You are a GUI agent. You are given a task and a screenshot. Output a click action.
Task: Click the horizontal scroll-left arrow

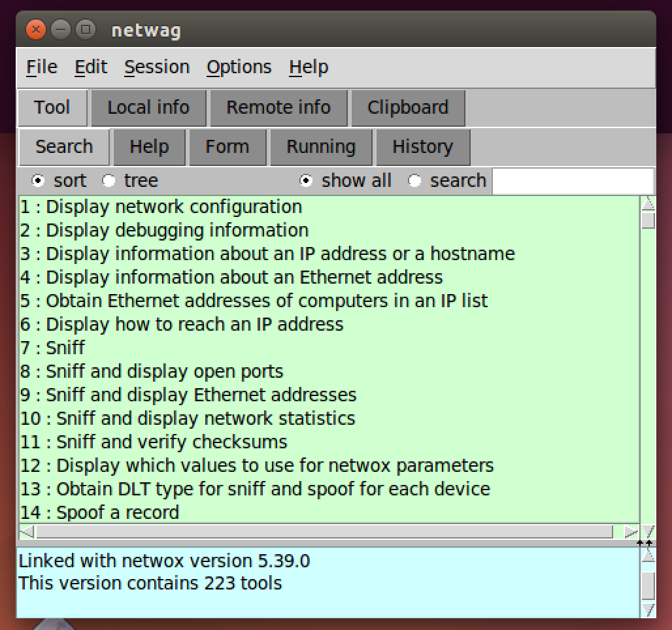[27, 532]
